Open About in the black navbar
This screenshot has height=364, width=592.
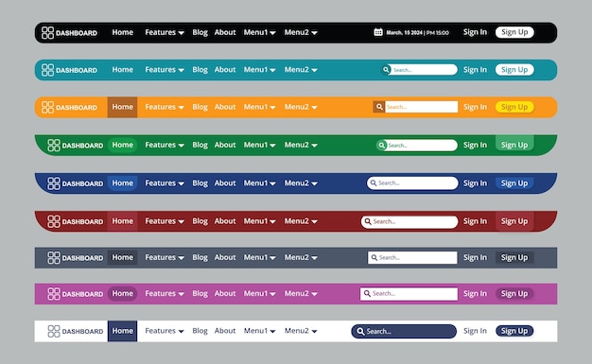pyautogui.click(x=225, y=32)
